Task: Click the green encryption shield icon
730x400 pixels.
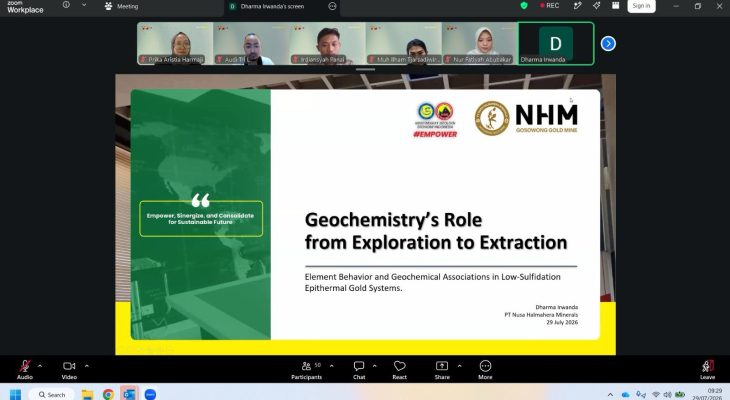Action: pos(524,6)
